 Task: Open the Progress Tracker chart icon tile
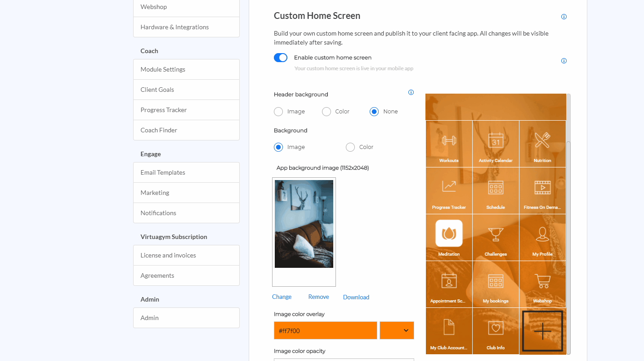pyautogui.click(x=449, y=190)
